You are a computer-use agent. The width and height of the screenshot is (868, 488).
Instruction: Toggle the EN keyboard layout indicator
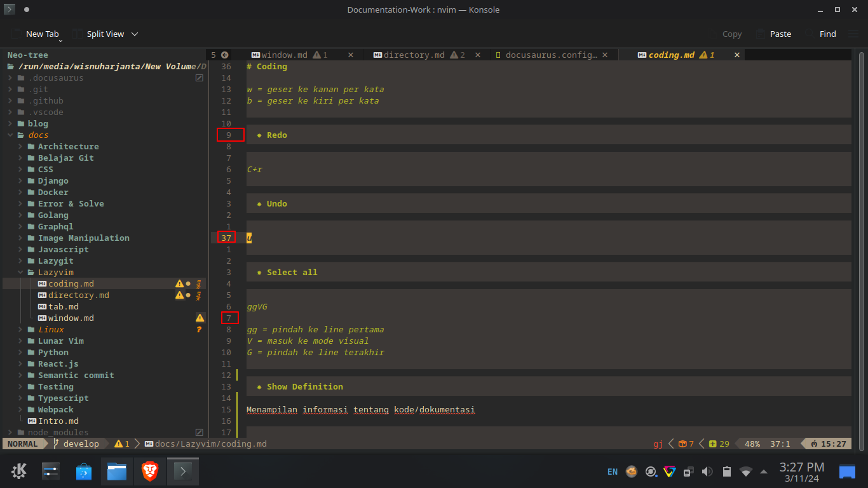612,471
